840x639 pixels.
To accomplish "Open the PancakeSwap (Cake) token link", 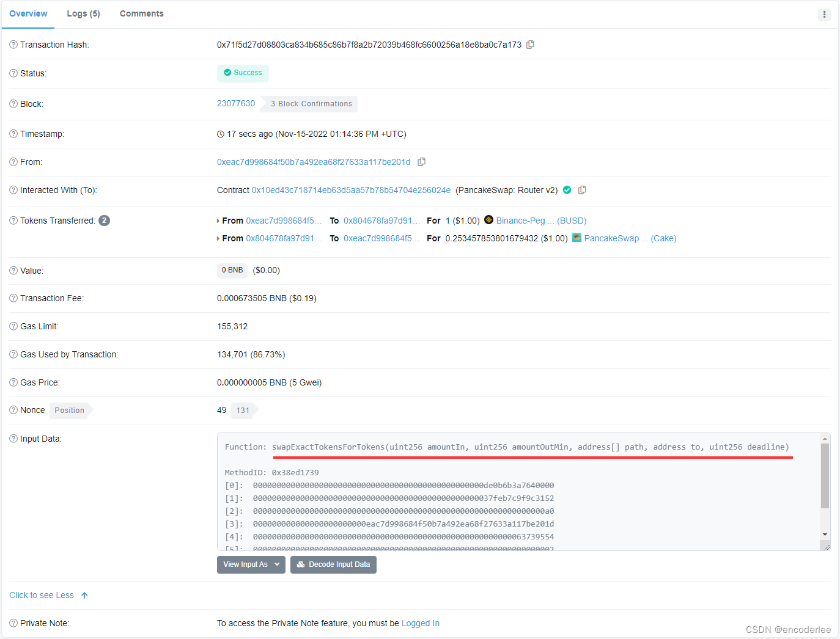I will (x=630, y=238).
